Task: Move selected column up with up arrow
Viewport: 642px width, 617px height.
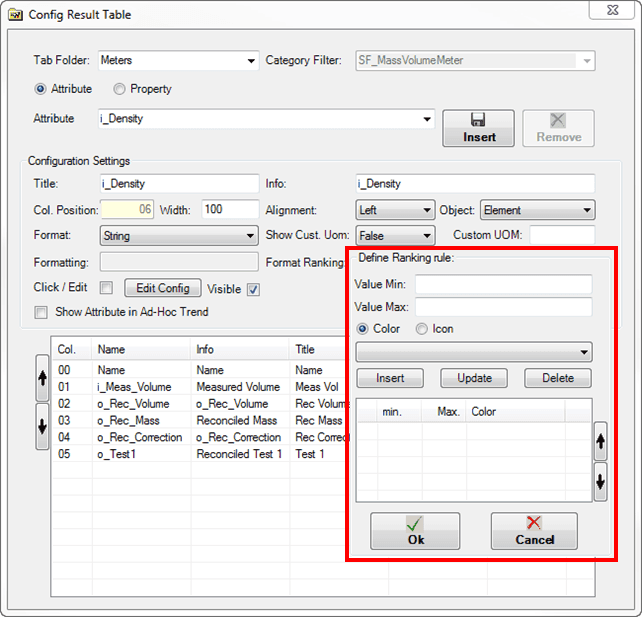Action: [x=42, y=378]
